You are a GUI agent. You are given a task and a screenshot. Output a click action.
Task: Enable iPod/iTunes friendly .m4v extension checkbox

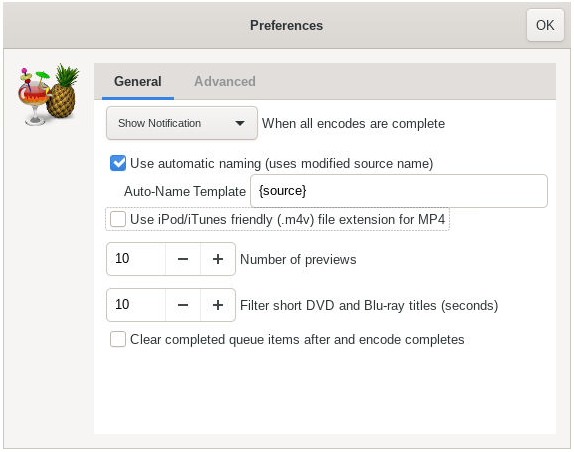tap(118, 219)
